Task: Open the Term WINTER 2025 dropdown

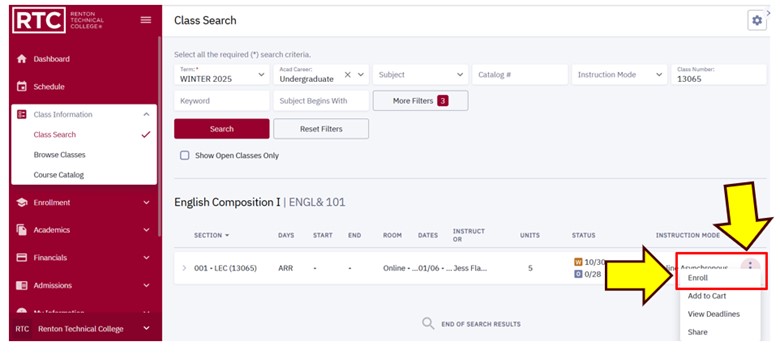Action: pos(222,75)
